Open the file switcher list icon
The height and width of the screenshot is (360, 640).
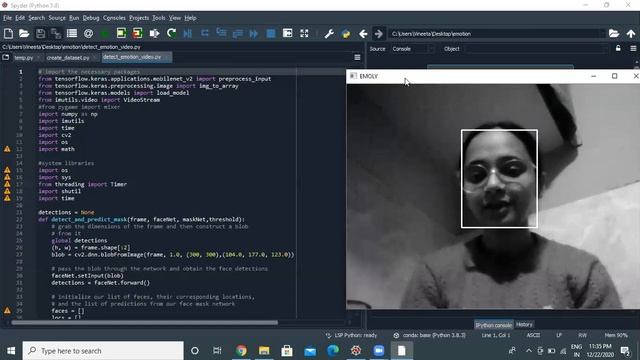pyautogui.click(x=72, y=33)
